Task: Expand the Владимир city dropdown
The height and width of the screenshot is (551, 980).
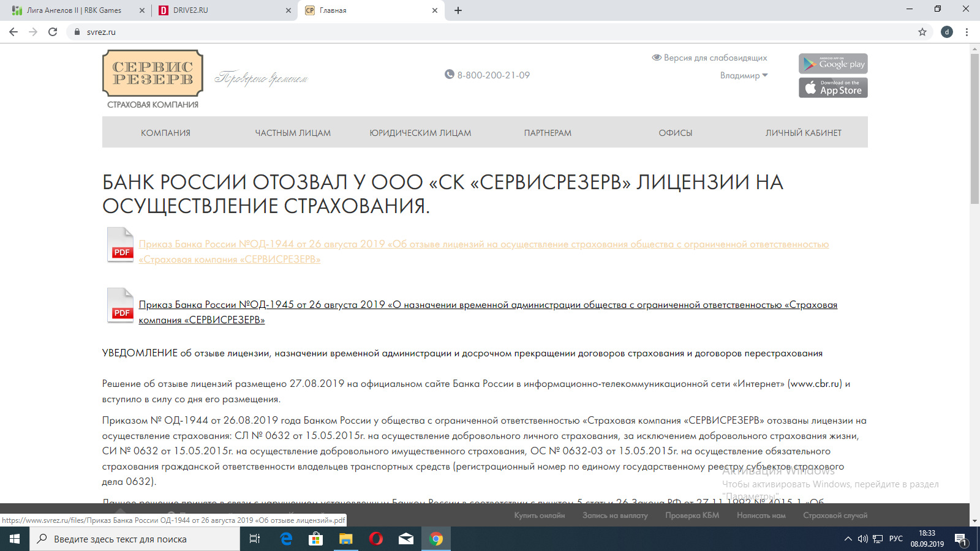Action: (744, 75)
